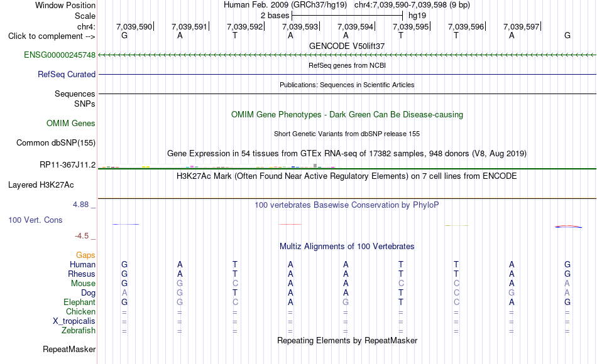Viewport: 597px width, 364px height.
Task: Select the RP11-367J11.2 gene label
Action: point(67,164)
